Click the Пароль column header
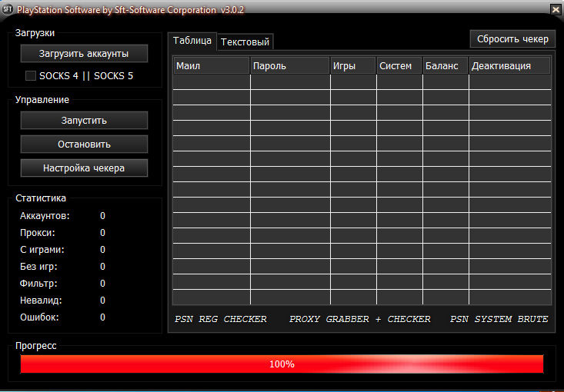 pyautogui.click(x=290, y=66)
